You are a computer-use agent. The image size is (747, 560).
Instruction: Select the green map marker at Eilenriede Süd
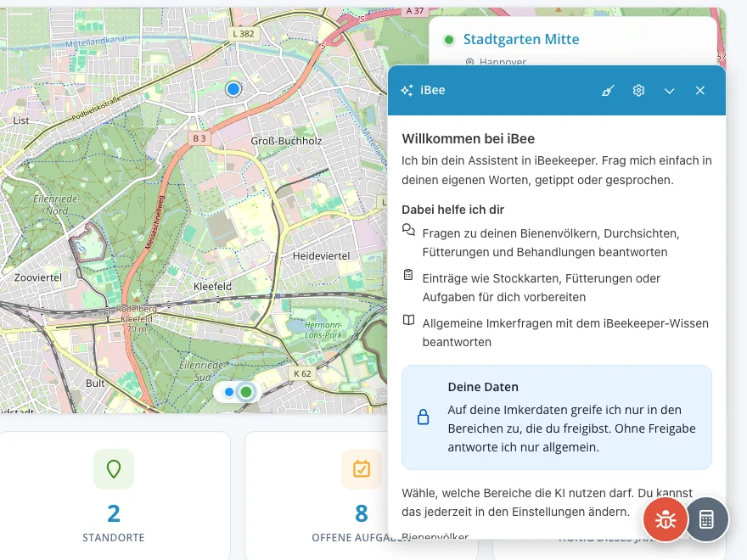pyautogui.click(x=246, y=392)
